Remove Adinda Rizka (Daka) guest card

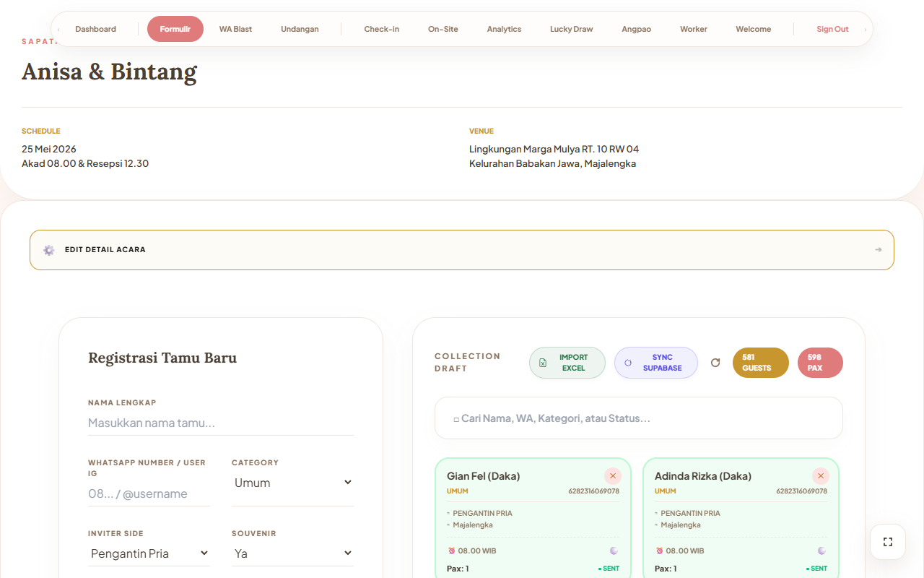click(821, 476)
